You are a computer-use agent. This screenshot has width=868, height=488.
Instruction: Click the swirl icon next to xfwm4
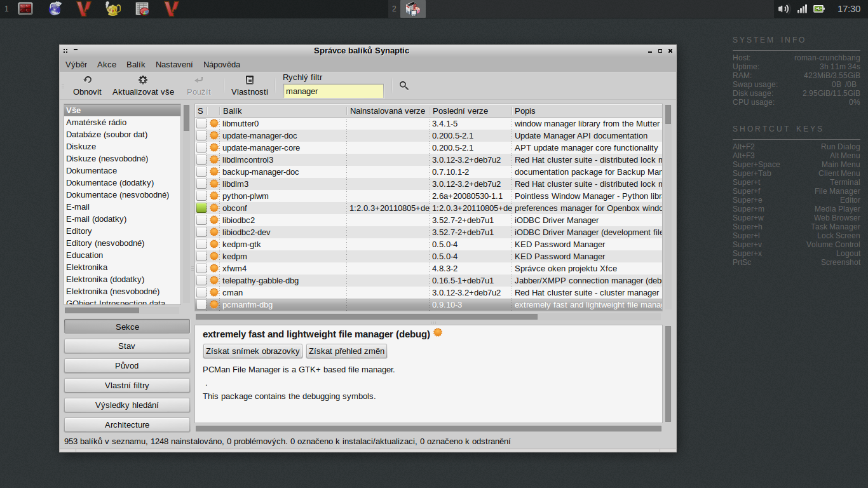point(214,268)
